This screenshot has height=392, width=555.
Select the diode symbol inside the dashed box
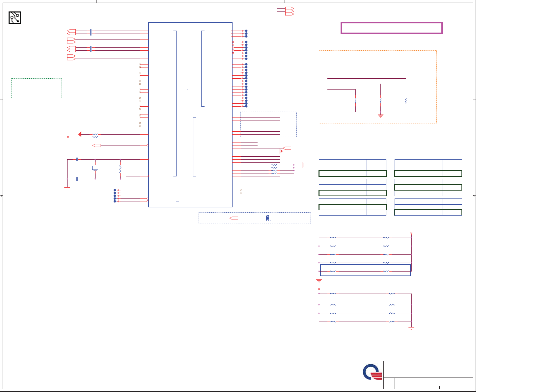point(267,218)
